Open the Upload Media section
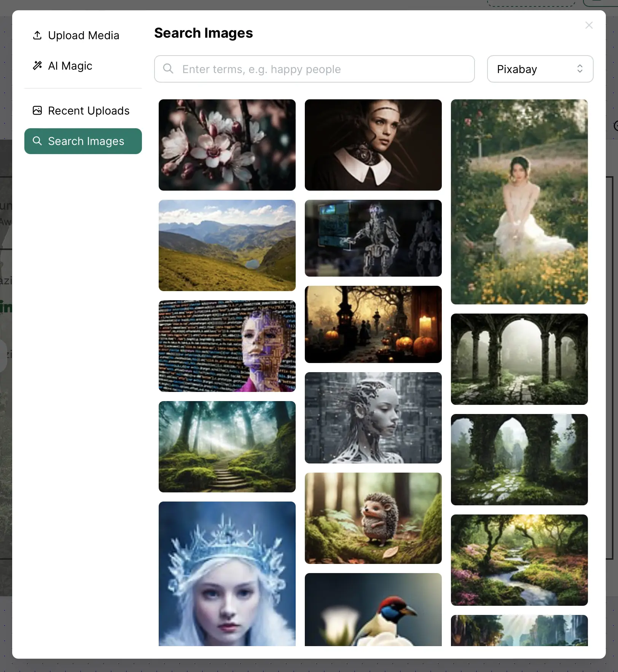This screenshot has width=618, height=672. [83, 35]
